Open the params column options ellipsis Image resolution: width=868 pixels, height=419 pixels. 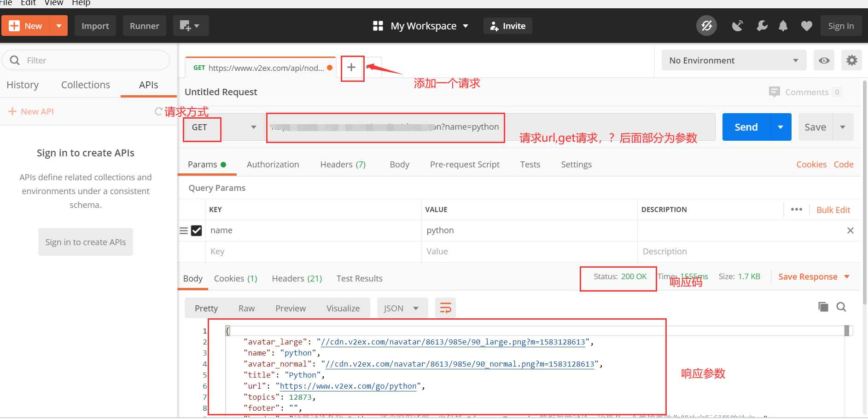[x=796, y=209]
